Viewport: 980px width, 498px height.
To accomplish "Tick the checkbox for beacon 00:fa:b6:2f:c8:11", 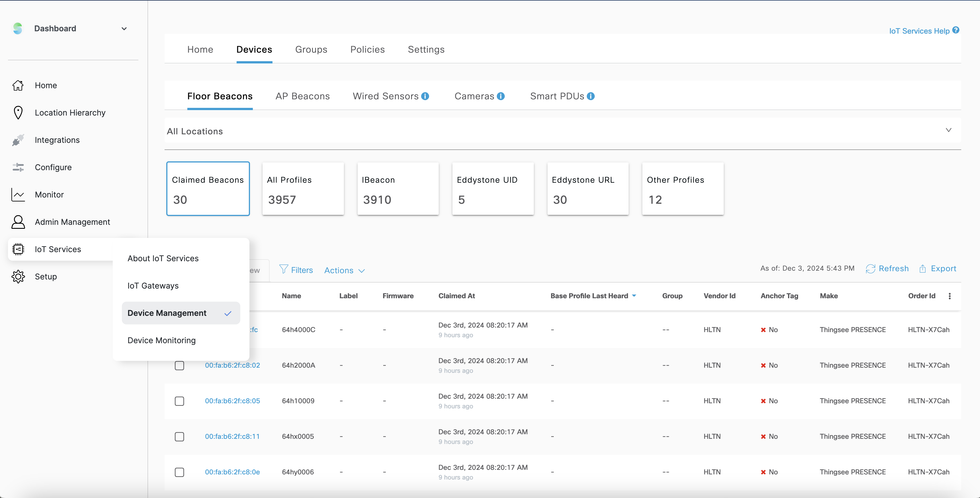I will coord(179,437).
